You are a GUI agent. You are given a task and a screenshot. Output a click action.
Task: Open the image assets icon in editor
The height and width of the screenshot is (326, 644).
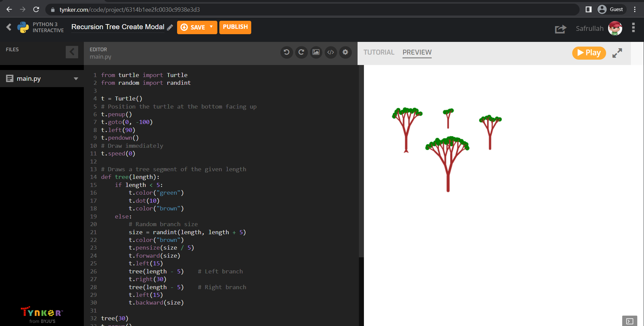(x=316, y=52)
